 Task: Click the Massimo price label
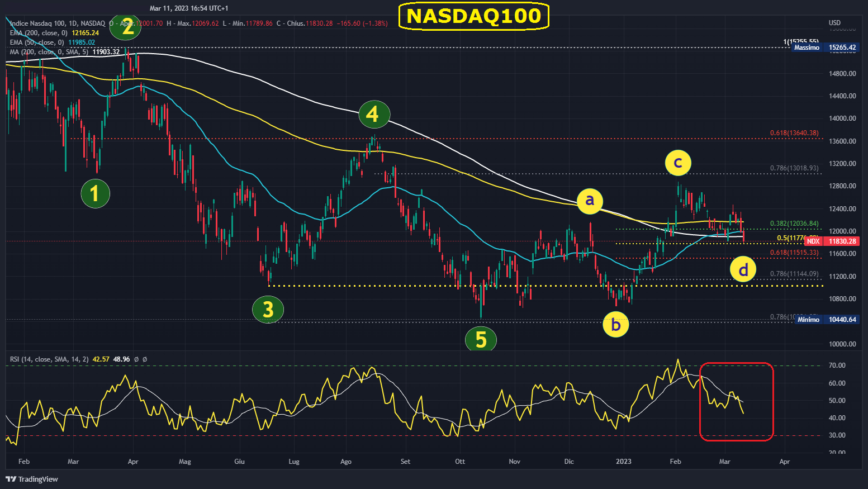tap(807, 48)
